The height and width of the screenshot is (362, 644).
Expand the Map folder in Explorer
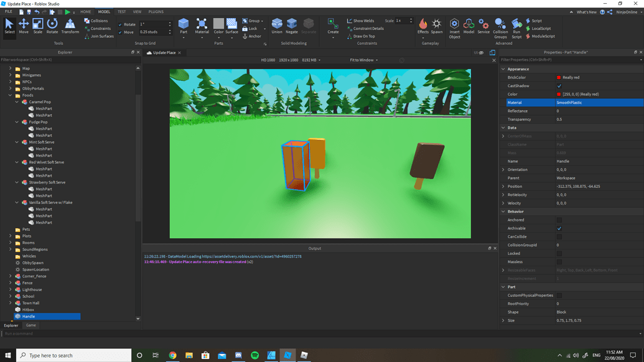(11, 68)
